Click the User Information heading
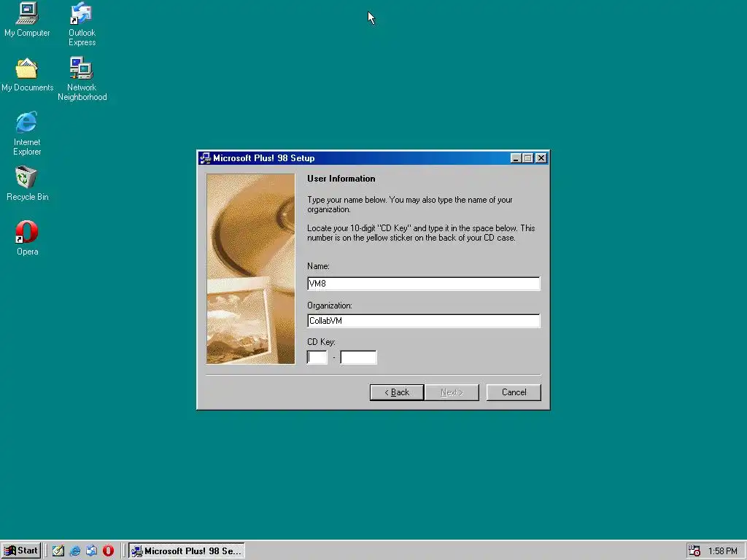The width and height of the screenshot is (747, 560). 341,179
